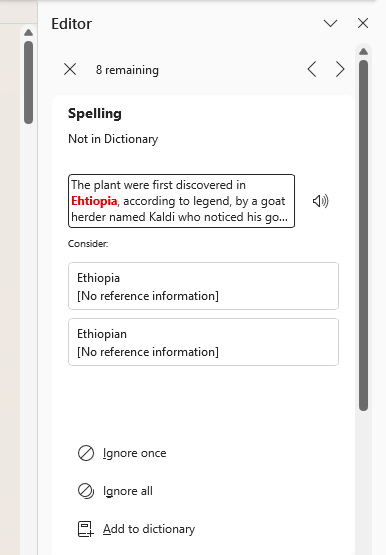Go to the next issue arrow
The height and width of the screenshot is (555, 386).
coord(340,69)
